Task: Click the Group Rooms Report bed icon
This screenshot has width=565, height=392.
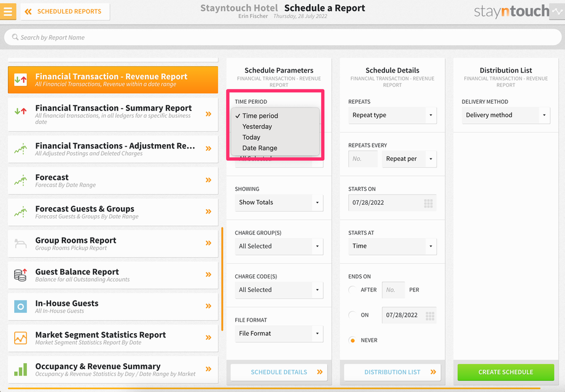Action: point(20,244)
